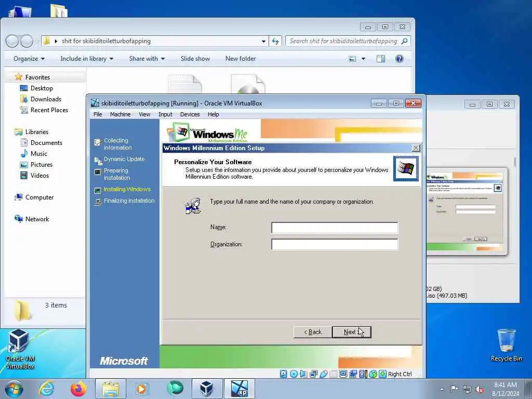Click the network tray icon
The width and height of the screenshot is (532, 399).
coord(467,390)
